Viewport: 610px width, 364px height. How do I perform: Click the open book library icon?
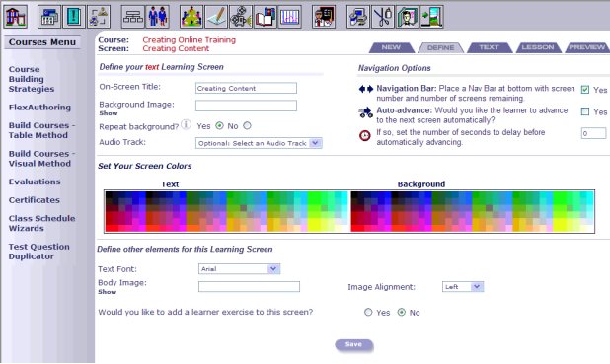tap(266, 17)
